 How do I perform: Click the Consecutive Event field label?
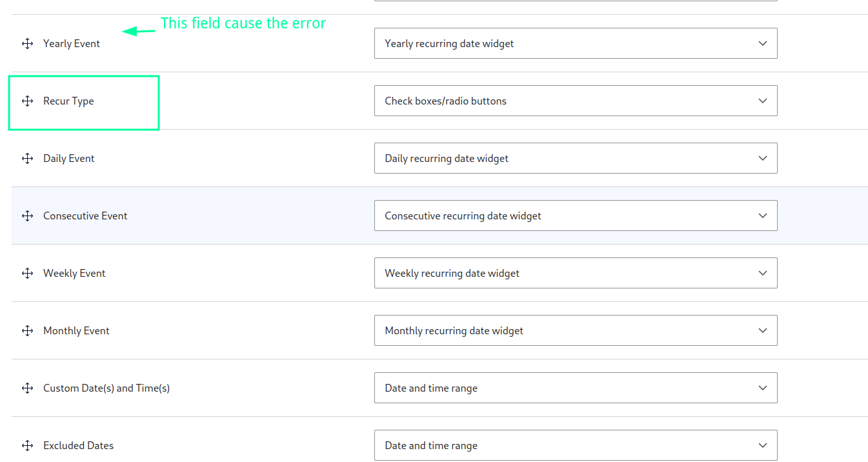[85, 216]
